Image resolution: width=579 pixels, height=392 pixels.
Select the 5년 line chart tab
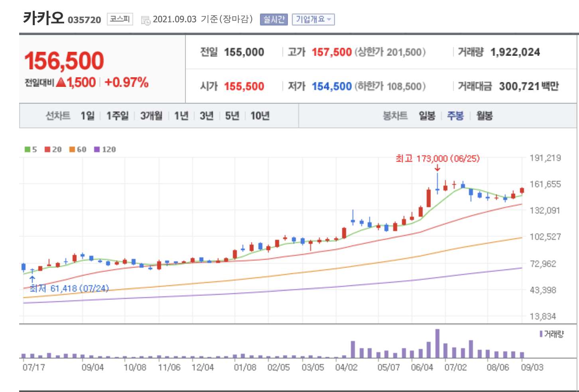coord(232,116)
